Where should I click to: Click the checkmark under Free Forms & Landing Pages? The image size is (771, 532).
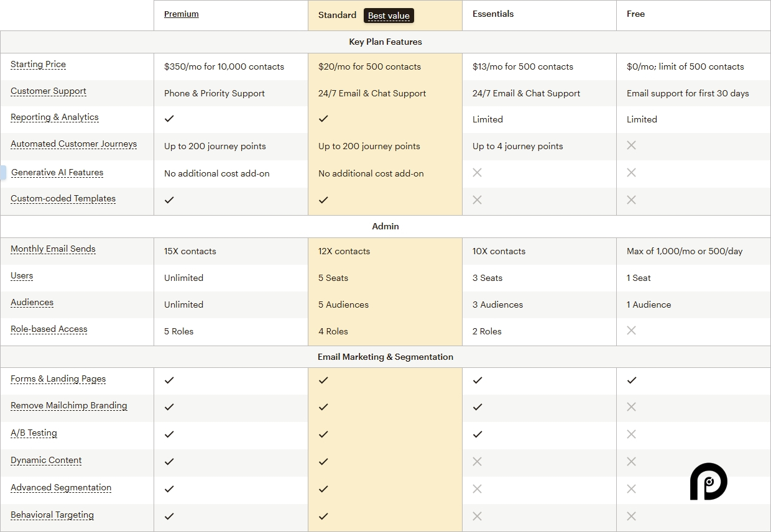[x=632, y=380]
